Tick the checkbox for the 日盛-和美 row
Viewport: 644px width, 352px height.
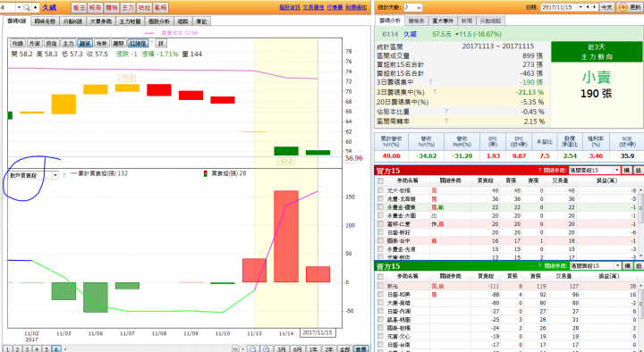380,295
